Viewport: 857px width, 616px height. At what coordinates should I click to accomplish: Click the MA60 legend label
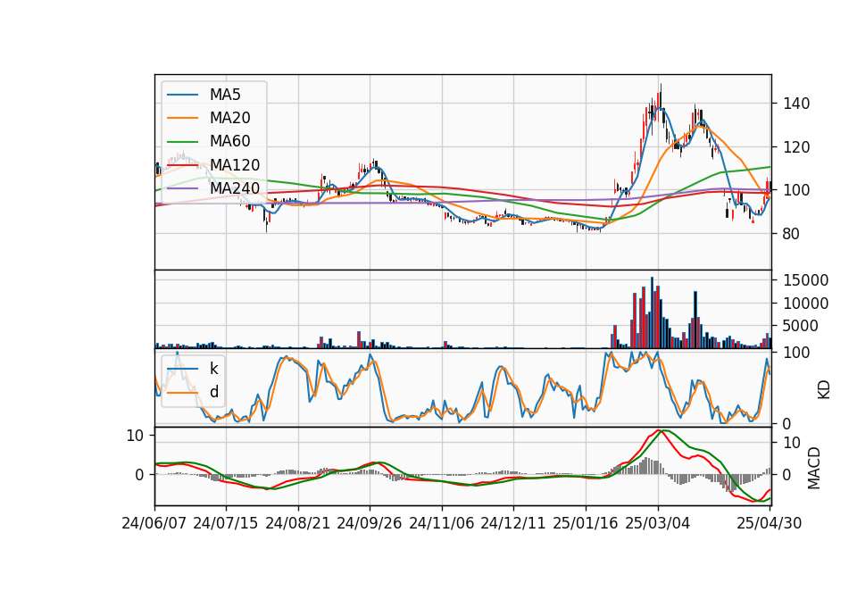click(x=229, y=142)
